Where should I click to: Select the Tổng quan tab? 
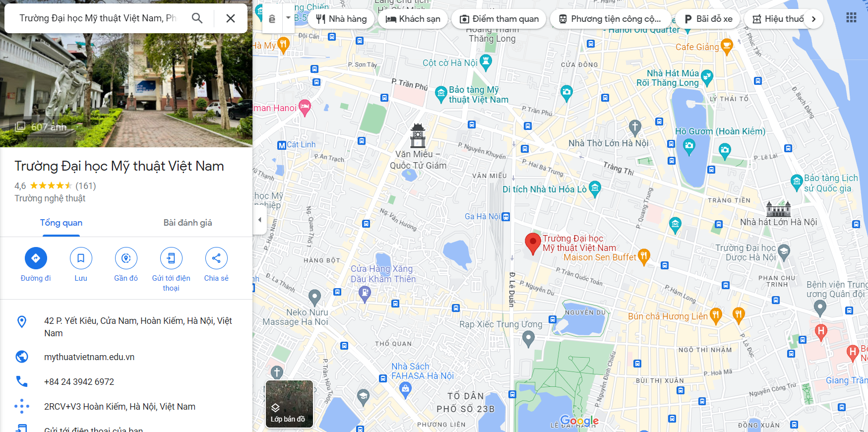pyautogui.click(x=61, y=223)
